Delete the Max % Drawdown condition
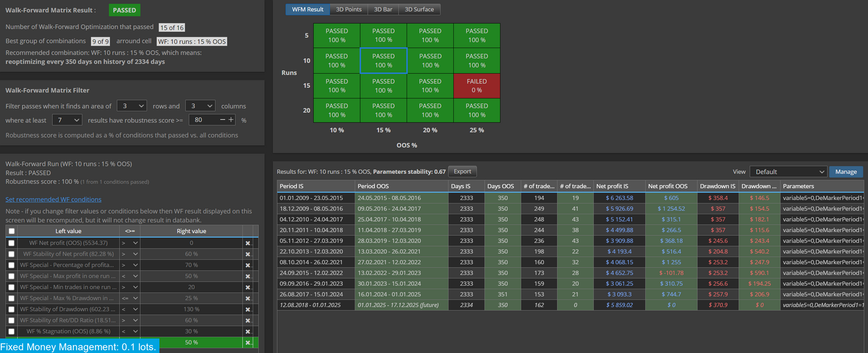Image resolution: width=868 pixels, height=353 pixels. click(247, 298)
